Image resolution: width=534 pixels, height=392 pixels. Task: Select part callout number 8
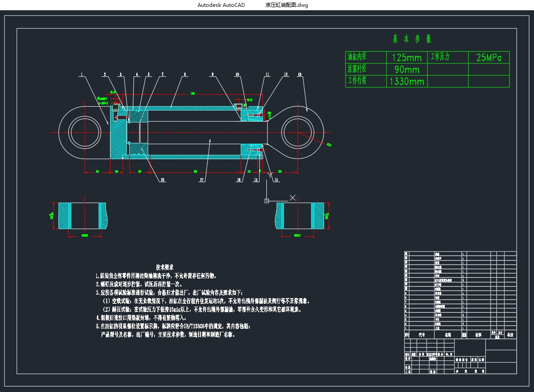pos(185,74)
